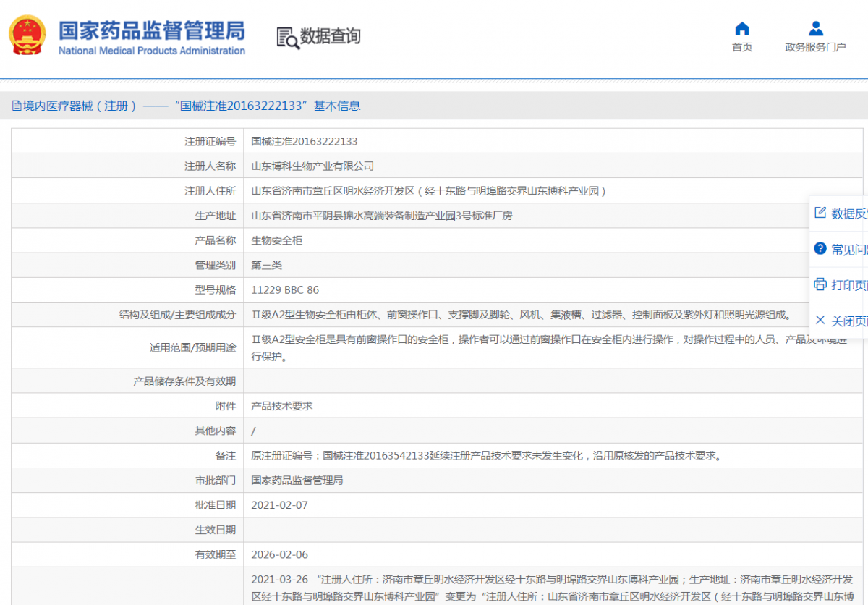Click the home house icon
The image size is (868, 605).
pos(742,29)
